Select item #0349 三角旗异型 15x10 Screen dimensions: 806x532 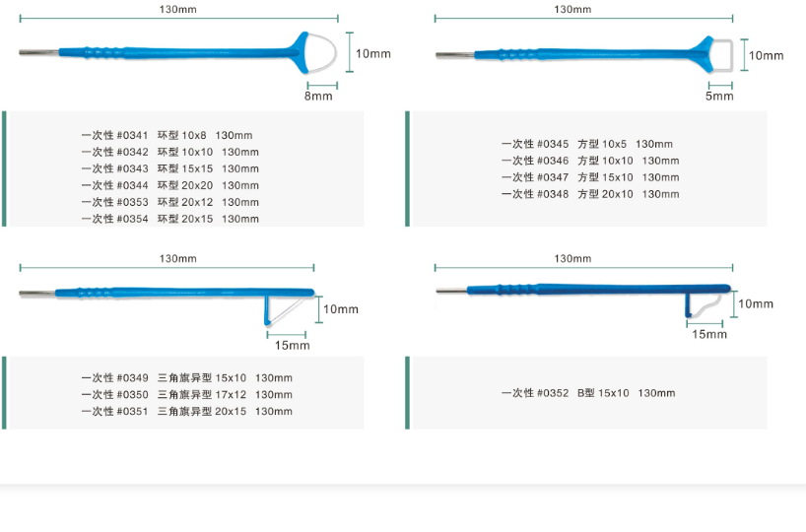(186, 377)
